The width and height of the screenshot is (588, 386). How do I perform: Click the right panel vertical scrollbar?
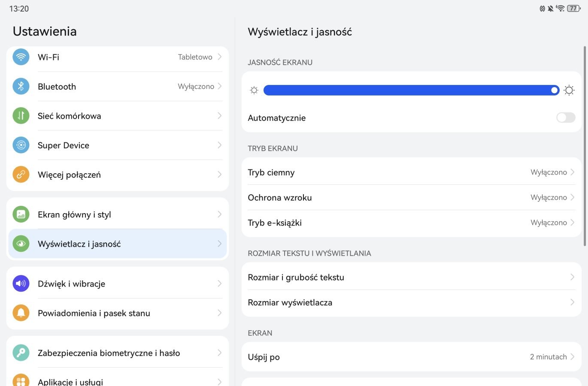click(585, 146)
